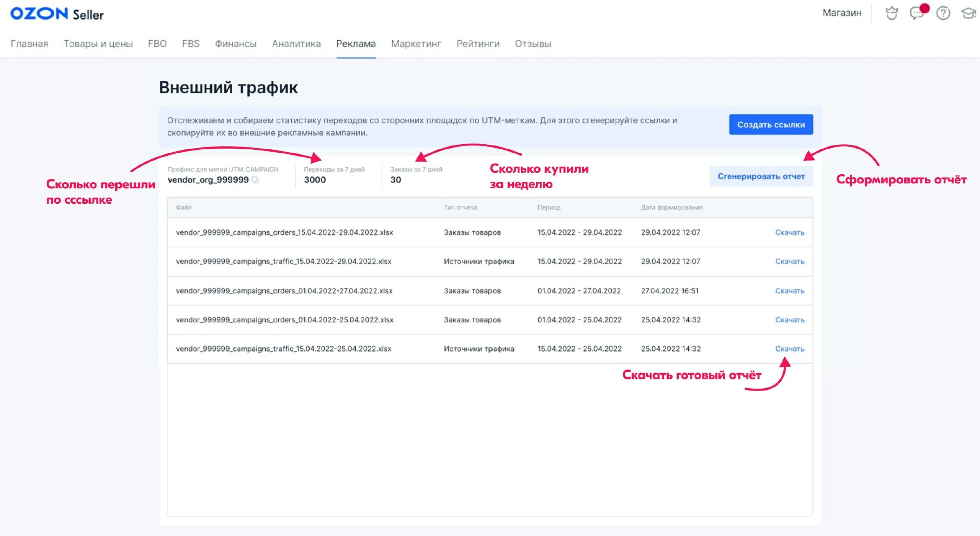Image resolution: width=980 pixels, height=536 pixels.
Task: Download the orders report dated 27.04.2022 16:51
Action: click(x=789, y=291)
